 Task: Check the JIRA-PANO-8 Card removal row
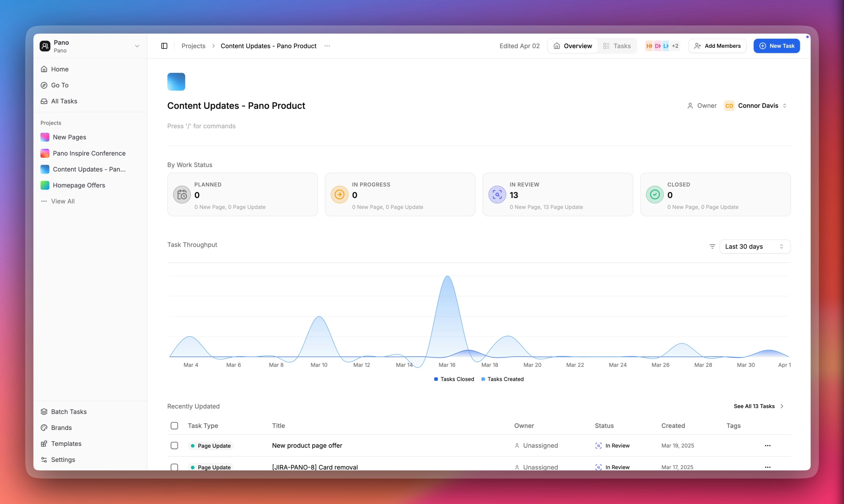tap(174, 467)
